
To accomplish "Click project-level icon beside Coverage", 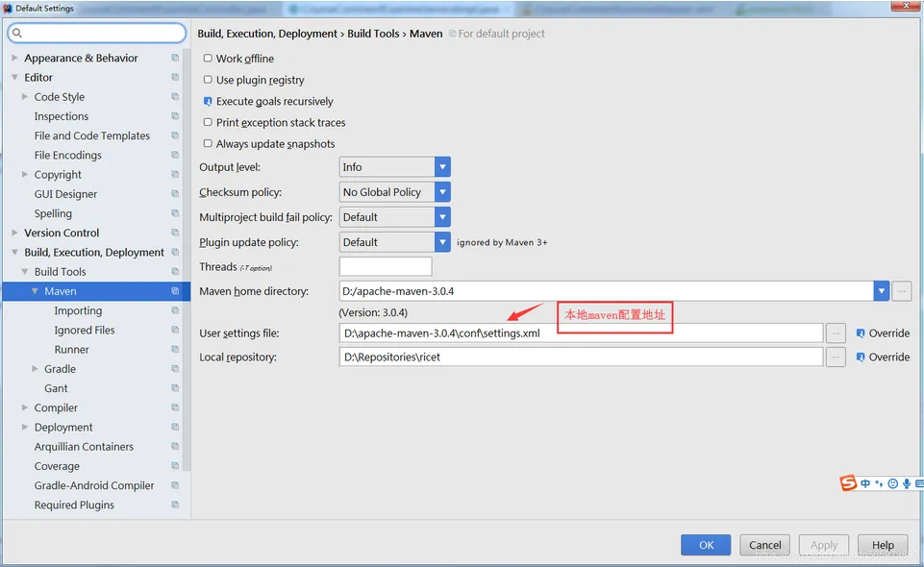I will click(175, 466).
